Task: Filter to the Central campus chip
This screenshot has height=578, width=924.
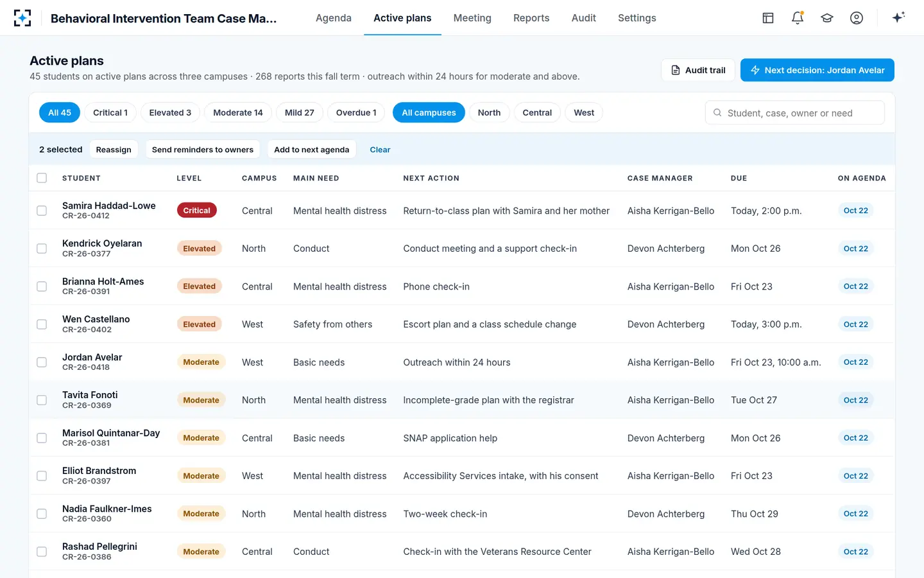Action: [x=537, y=112]
